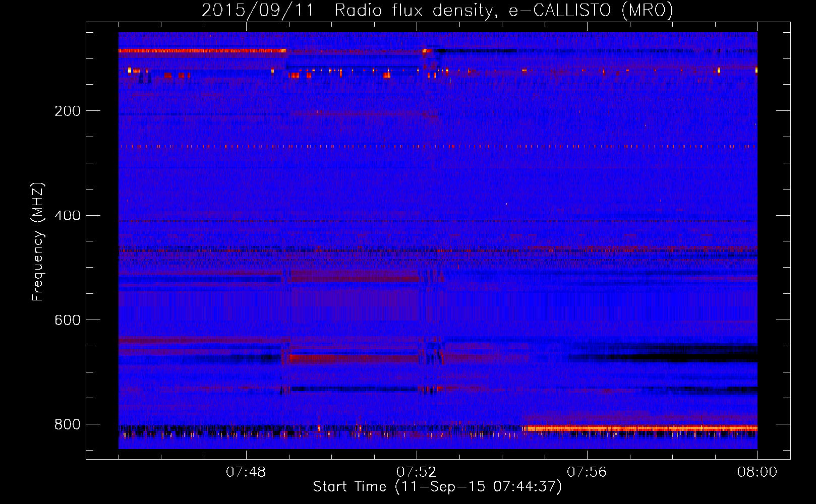Click the 07:56 time tick label
The height and width of the screenshot is (504, 816).
587,472
